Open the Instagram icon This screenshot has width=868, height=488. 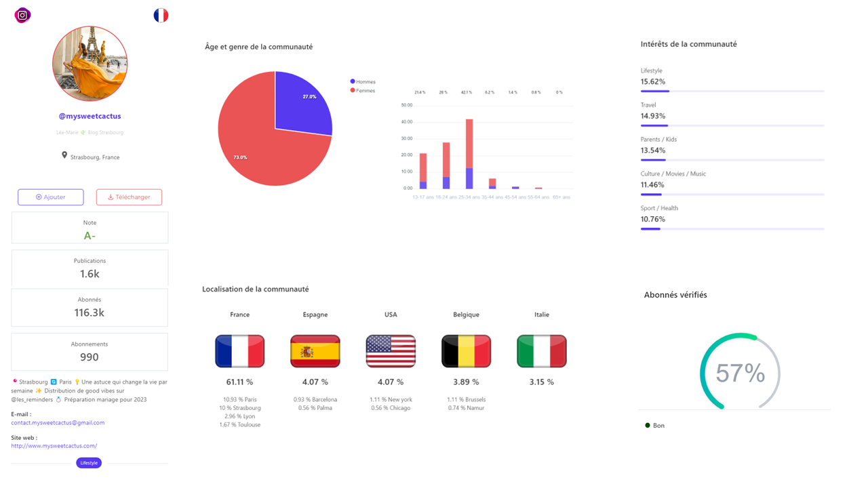pos(22,15)
